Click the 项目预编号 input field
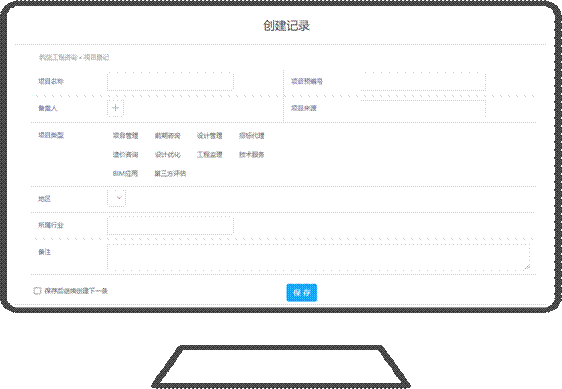Screen dimensions: 562x389 click(423, 81)
